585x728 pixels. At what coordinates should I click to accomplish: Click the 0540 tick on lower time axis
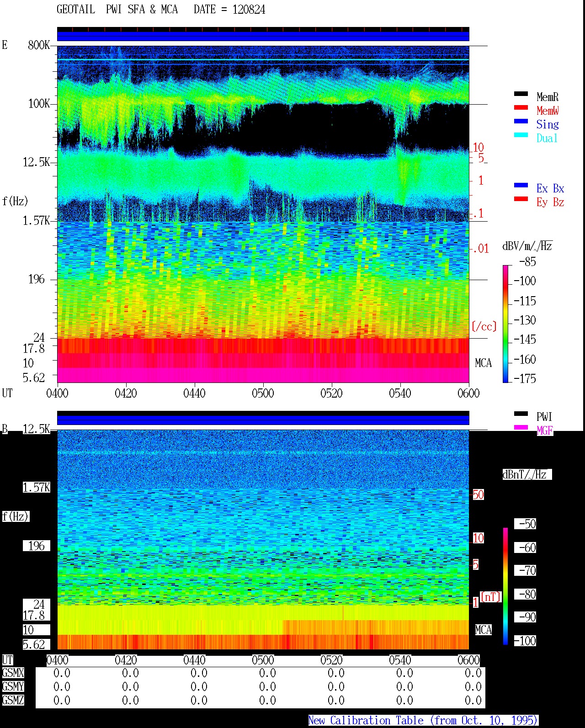click(400, 660)
